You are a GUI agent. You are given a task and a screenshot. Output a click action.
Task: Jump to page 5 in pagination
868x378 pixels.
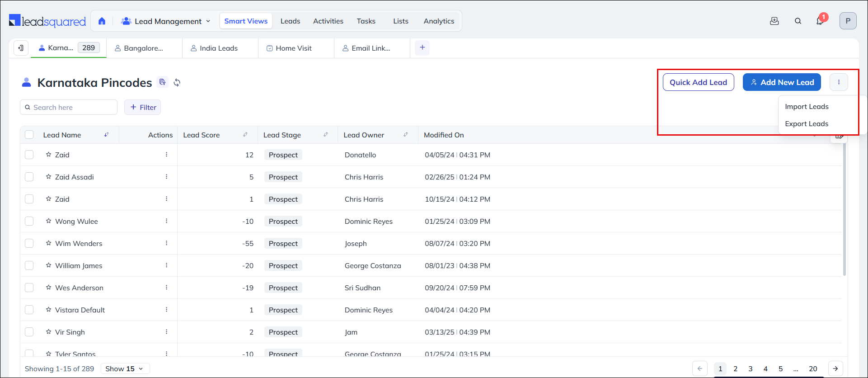pos(780,369)
